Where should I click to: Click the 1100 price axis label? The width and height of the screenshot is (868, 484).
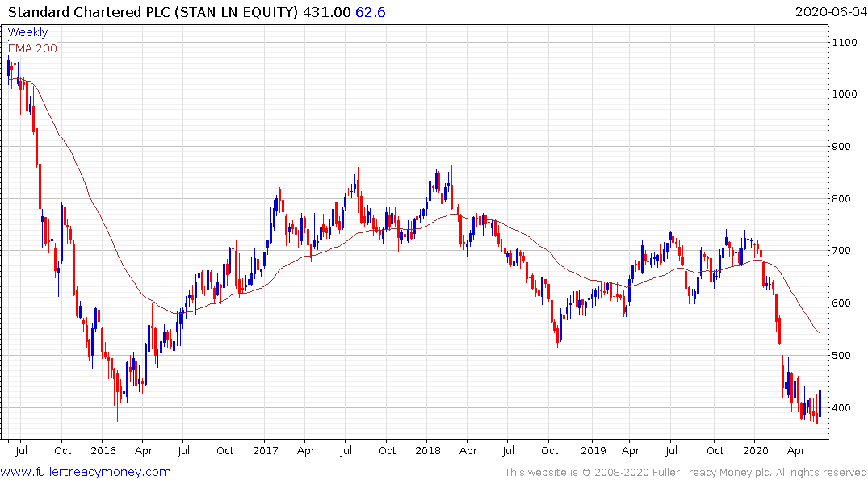(x=845, y=43)
